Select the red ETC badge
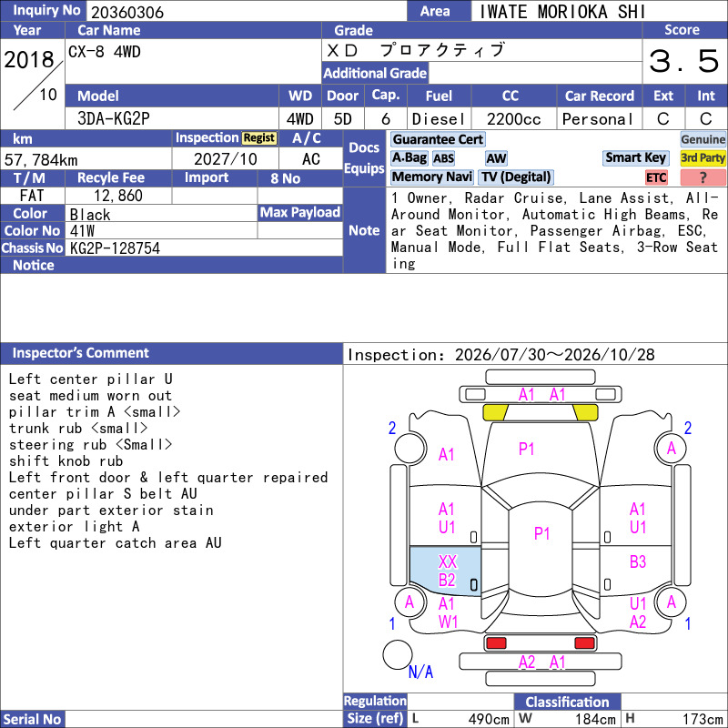728x728 pixels. [656, 177]
